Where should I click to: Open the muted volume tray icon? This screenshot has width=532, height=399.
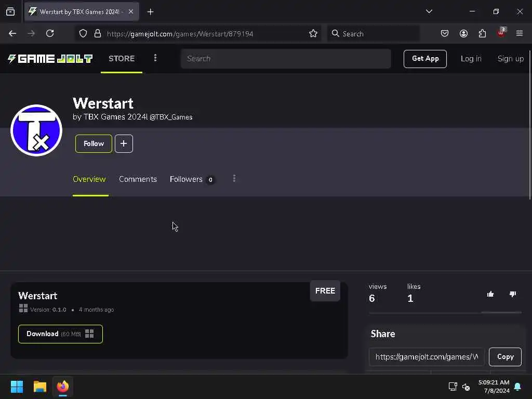(x=466, y=387)
